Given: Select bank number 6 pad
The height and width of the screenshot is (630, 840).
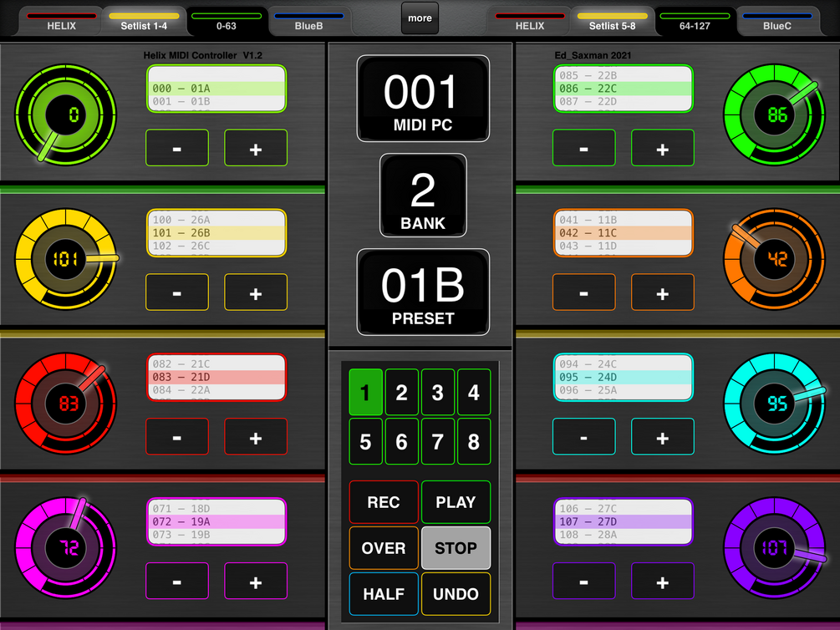Looking at the screenshot, I should [401, 441].
